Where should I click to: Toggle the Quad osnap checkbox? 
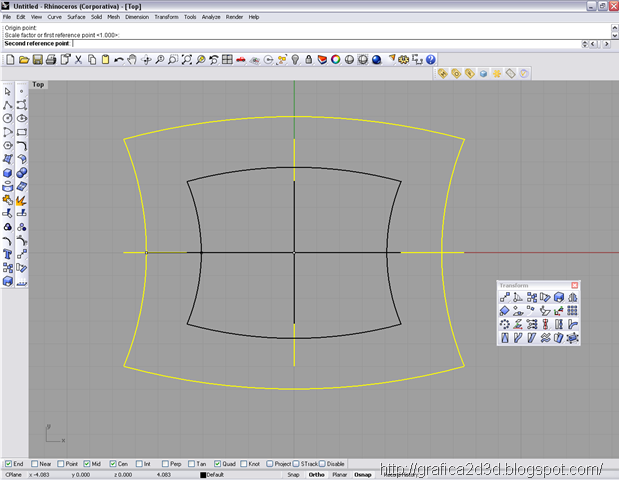point(218,463)
